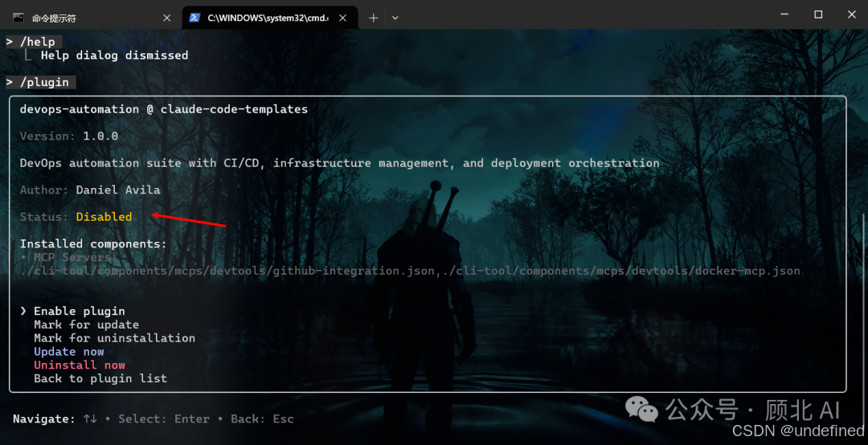Viewport: 868px width, 445px height.
Task: Minimize the terminal window
Action: (x=784, y=14)
